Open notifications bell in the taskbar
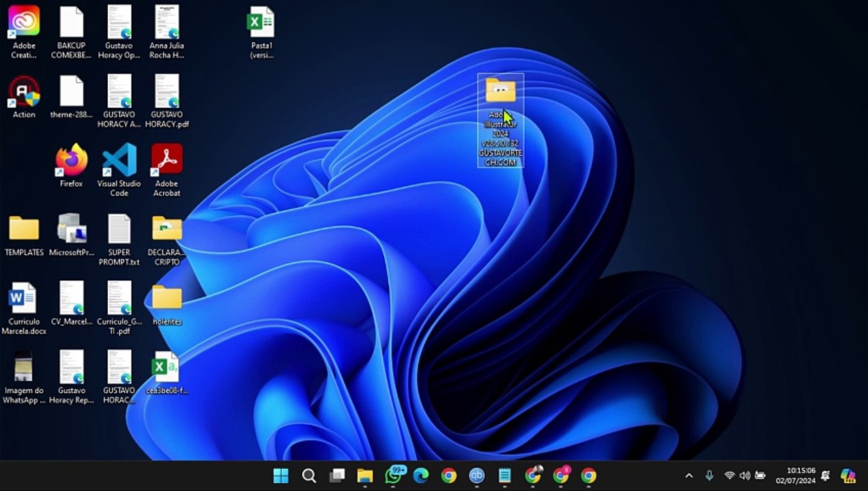The height and width of the screenshot is (491, 868). point(826,475)
